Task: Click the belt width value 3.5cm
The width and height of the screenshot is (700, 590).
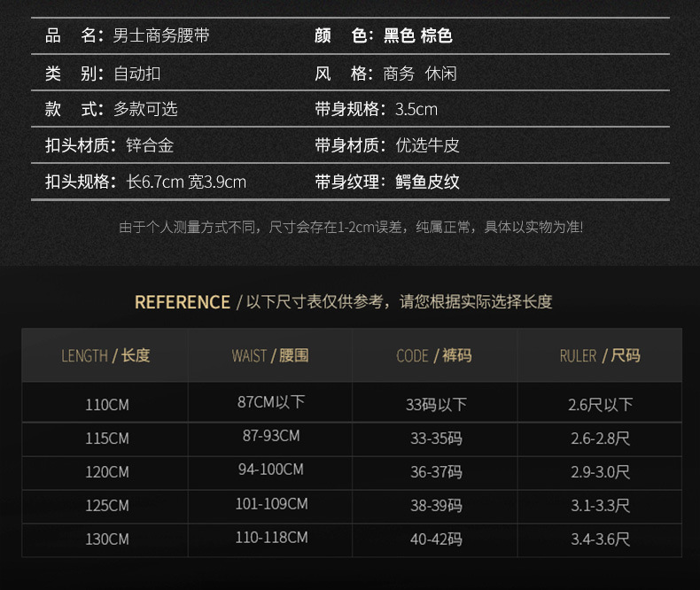Action: point(416,110)
